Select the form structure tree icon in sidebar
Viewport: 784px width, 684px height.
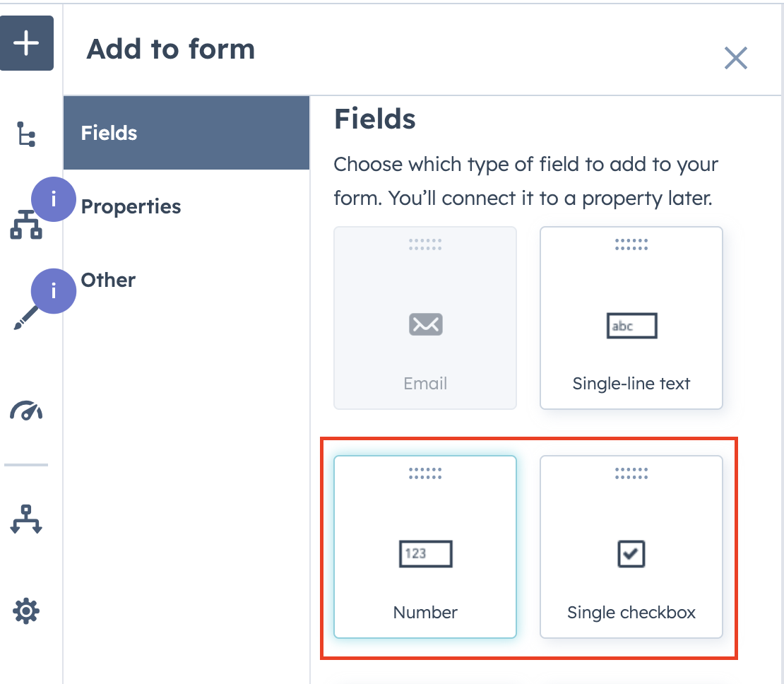pos(26,134)
